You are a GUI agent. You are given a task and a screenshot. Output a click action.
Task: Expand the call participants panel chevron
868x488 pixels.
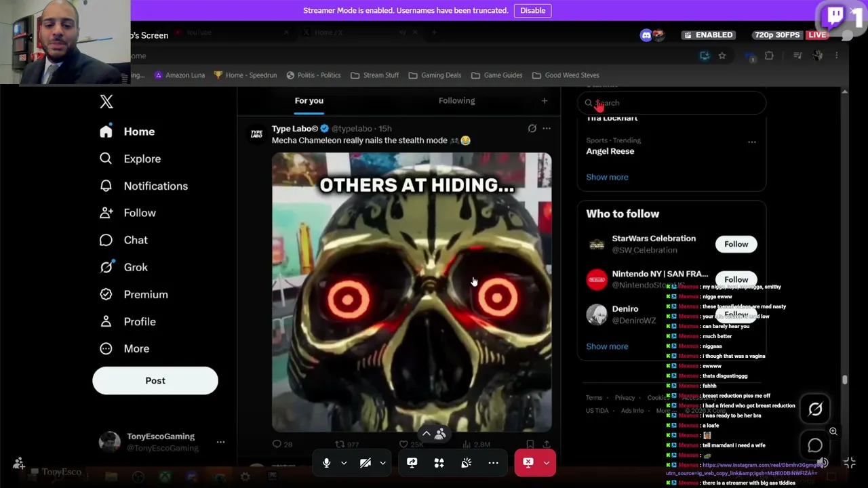[426, 434]
